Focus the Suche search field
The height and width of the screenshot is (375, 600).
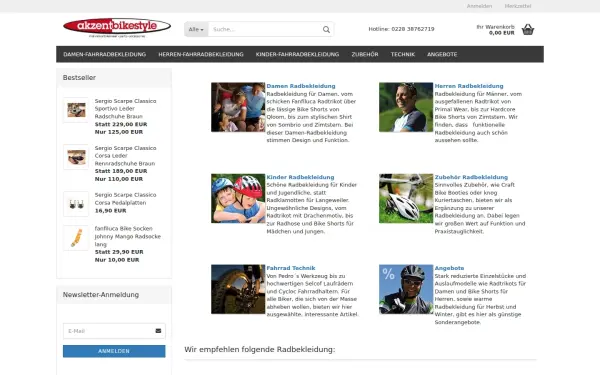coord(265,29)
